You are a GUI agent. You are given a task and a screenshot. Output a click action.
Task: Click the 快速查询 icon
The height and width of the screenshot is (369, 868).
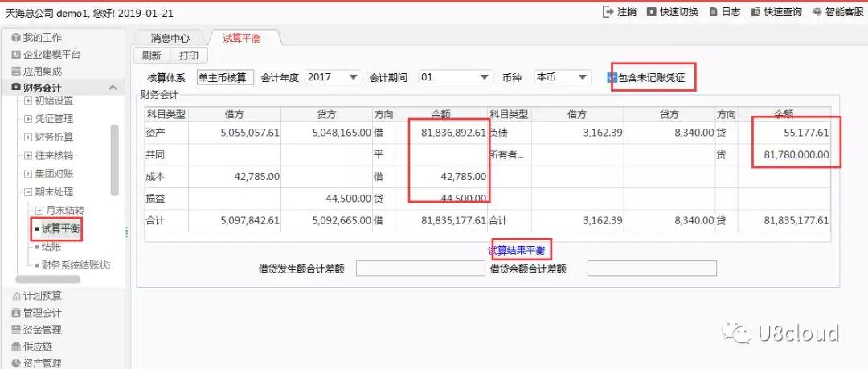[755, 11]
